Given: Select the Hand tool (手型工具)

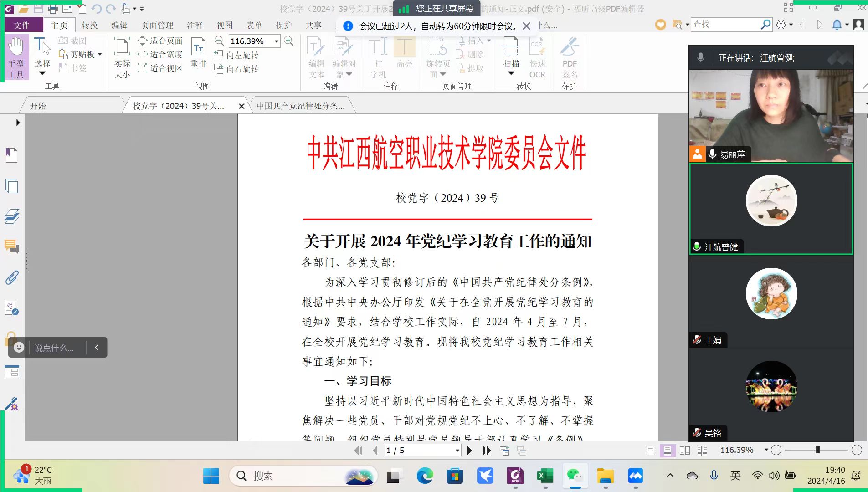Looking at the screenshot, I should (x=16, y=57).
